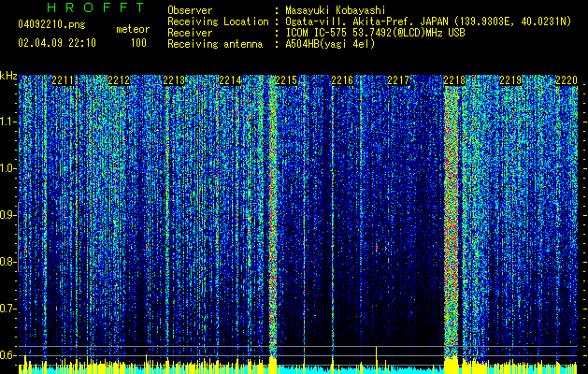Image resolution: width=588 pixels, height=374 pixels.
Task: Click the Observer label
Action: click(x=190, y=10)
